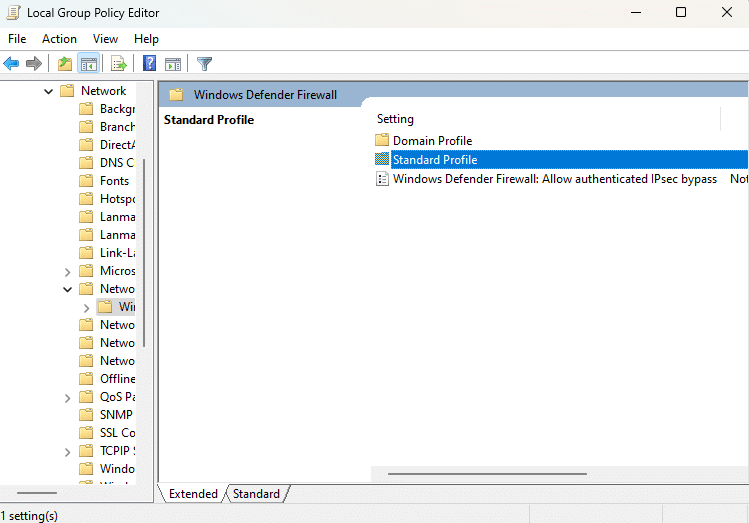Collapse the Network tree node
This screenshot has height=523, width=749.
pos(48,91)
